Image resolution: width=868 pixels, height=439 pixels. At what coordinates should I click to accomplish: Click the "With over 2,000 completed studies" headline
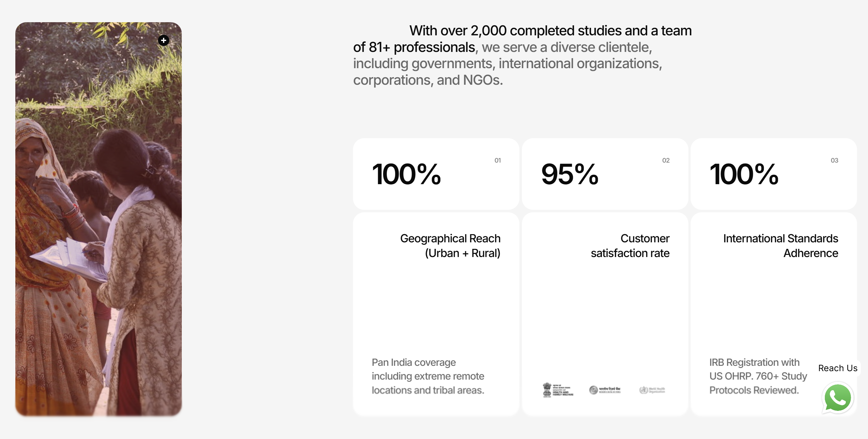click(x=550, y=31)
